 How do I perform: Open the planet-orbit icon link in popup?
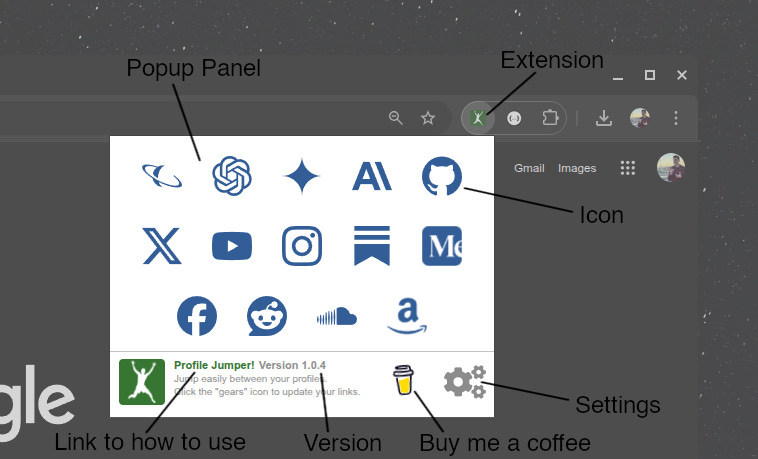(x=162, y=176)
